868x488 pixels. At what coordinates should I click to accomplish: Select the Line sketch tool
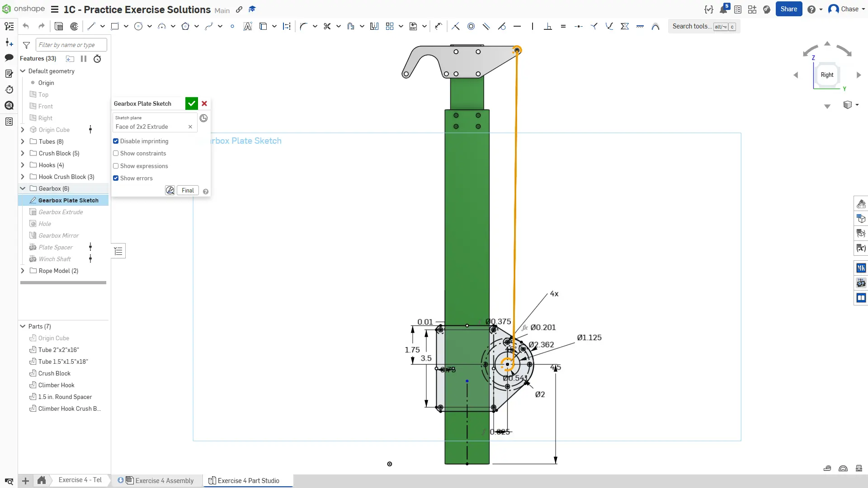(91, 26)
